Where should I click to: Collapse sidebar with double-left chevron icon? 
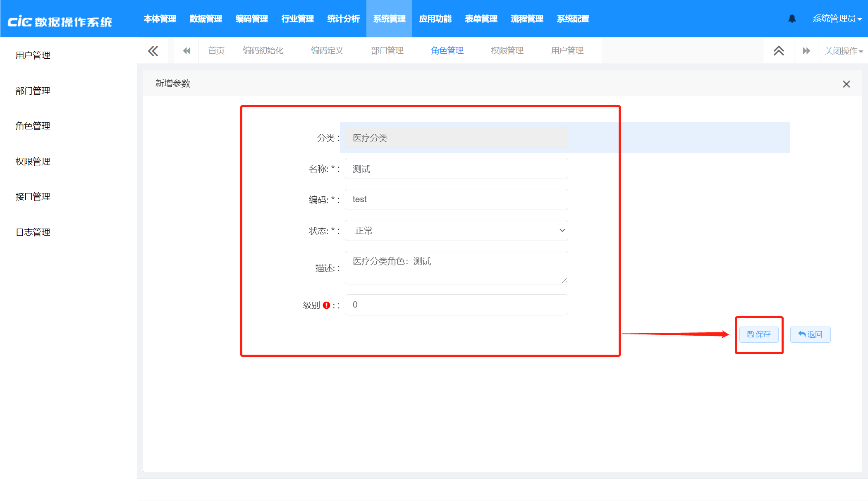[153, 51]
